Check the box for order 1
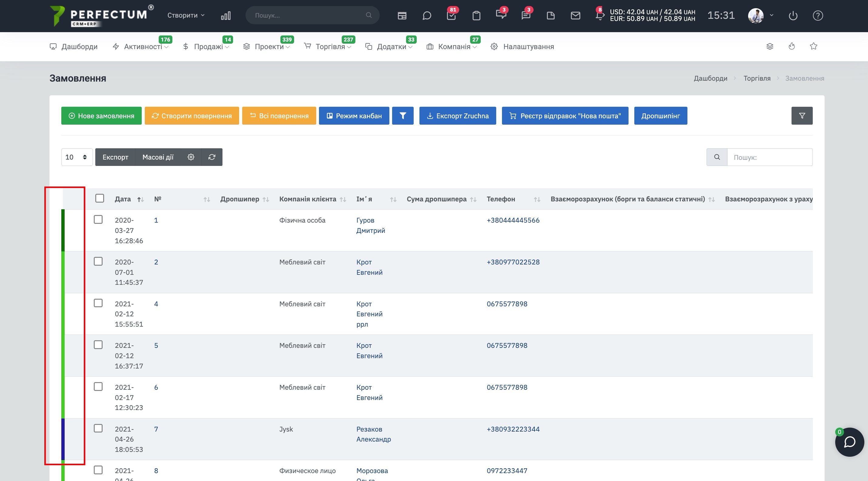Screen dimensions: 868x481 98,220
